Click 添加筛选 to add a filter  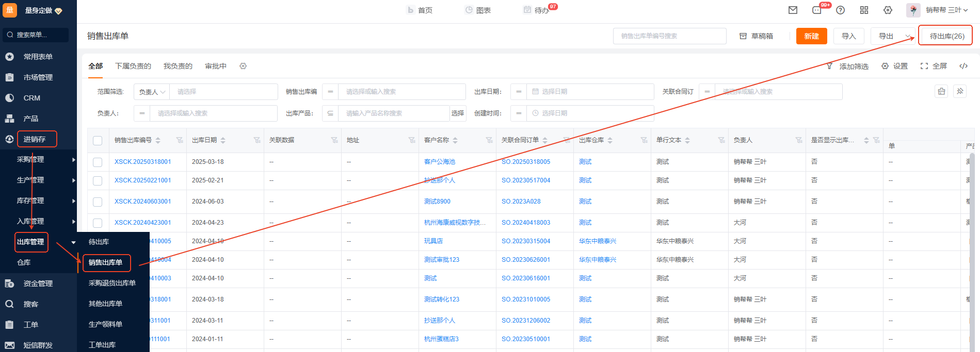(847, 66)
